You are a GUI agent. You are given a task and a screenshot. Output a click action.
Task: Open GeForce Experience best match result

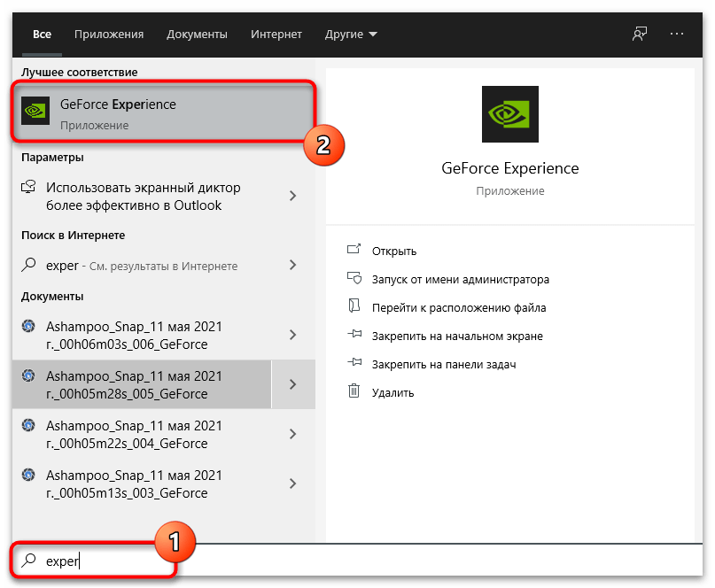click(x=163, y=112)
